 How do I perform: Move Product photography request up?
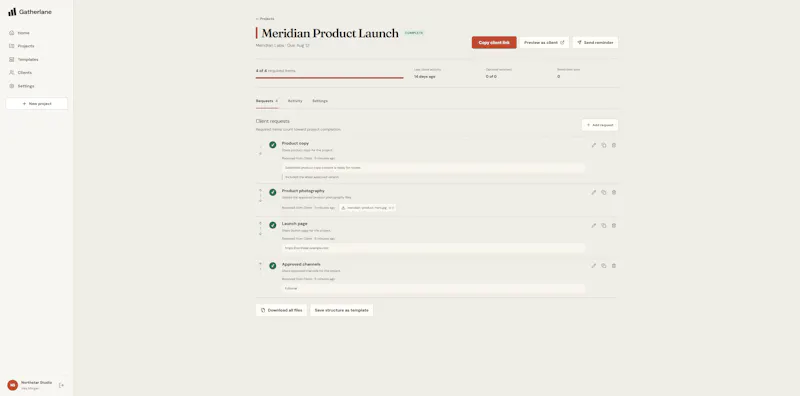260,190
